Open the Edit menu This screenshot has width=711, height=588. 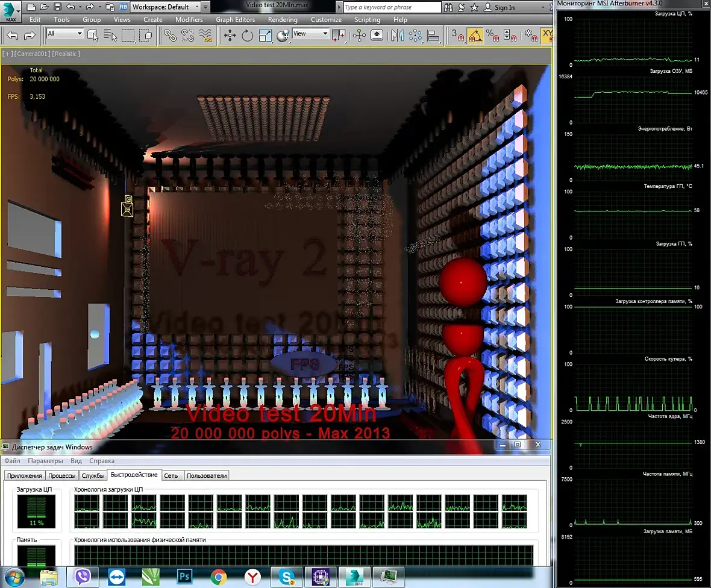[35, 19]
